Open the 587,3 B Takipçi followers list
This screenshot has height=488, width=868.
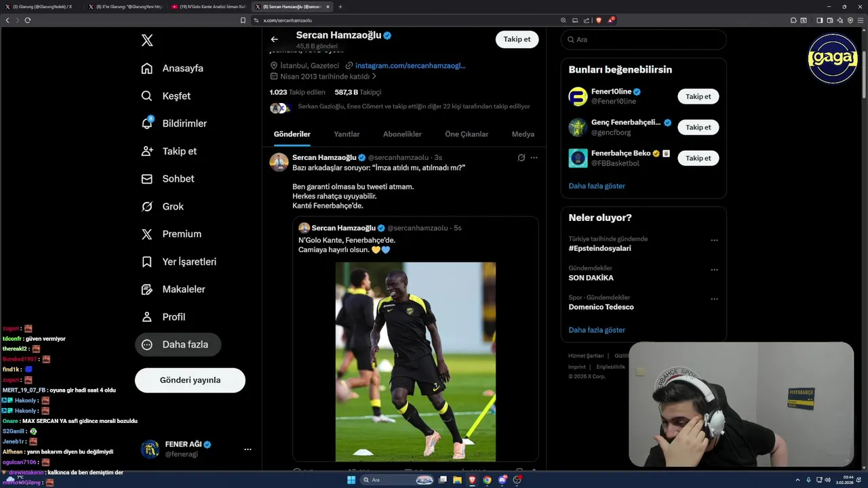[358, 92]
